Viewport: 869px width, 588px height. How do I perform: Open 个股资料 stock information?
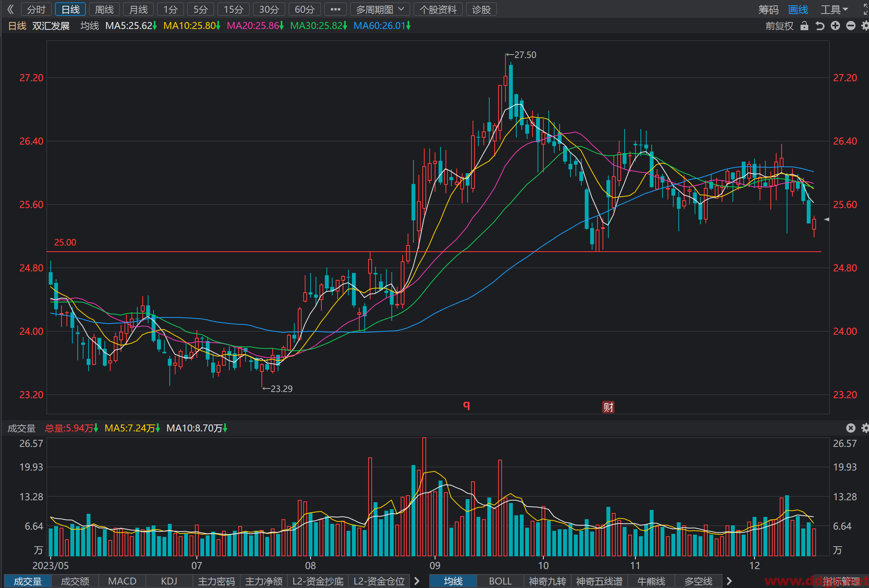point(438,9)
